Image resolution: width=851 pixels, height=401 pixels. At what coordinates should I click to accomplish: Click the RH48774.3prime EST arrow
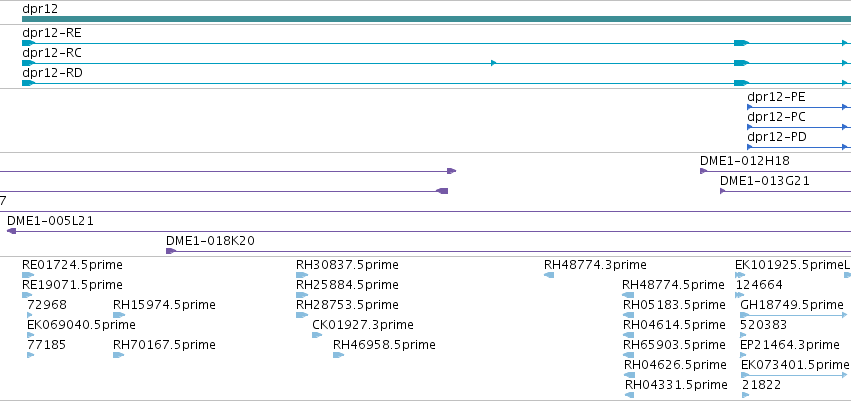pyautogui.click(x=549, y=275)
